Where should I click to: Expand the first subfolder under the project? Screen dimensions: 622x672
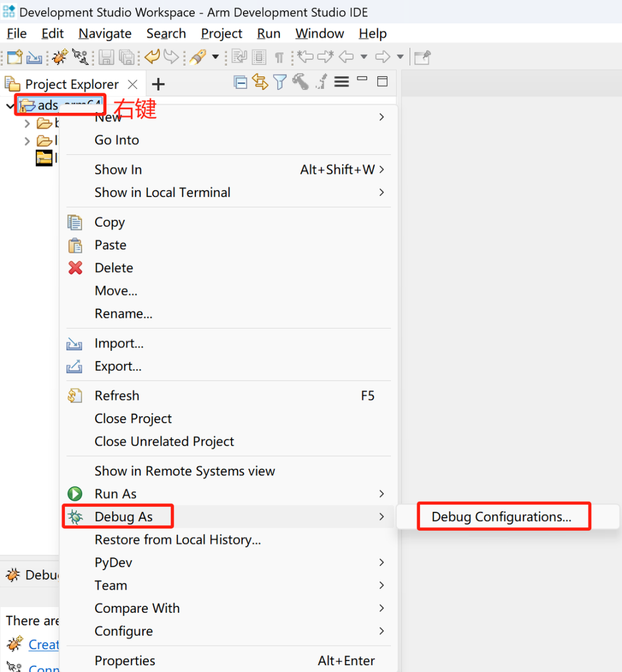click(x=27, y=123)
